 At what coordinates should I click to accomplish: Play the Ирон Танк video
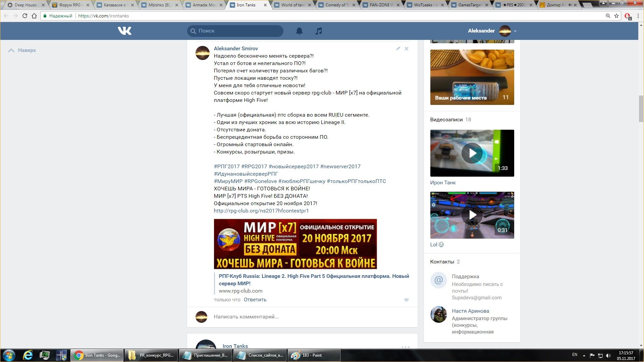(x=472, y=153)
